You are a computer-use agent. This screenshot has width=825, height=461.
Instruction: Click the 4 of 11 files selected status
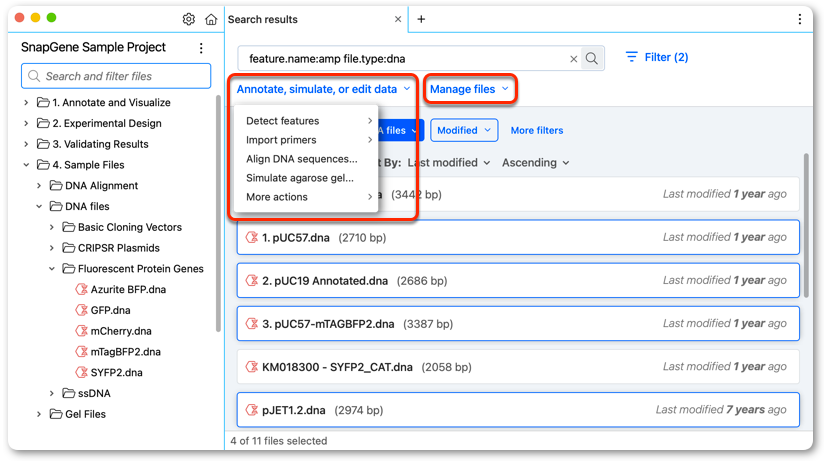tap(278, 441)
